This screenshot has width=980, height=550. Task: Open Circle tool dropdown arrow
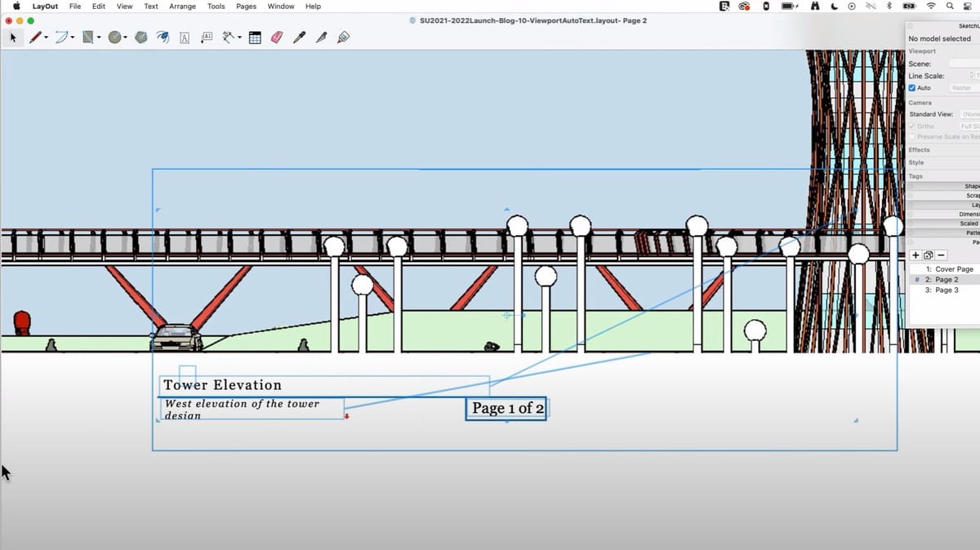pos(125,38)
